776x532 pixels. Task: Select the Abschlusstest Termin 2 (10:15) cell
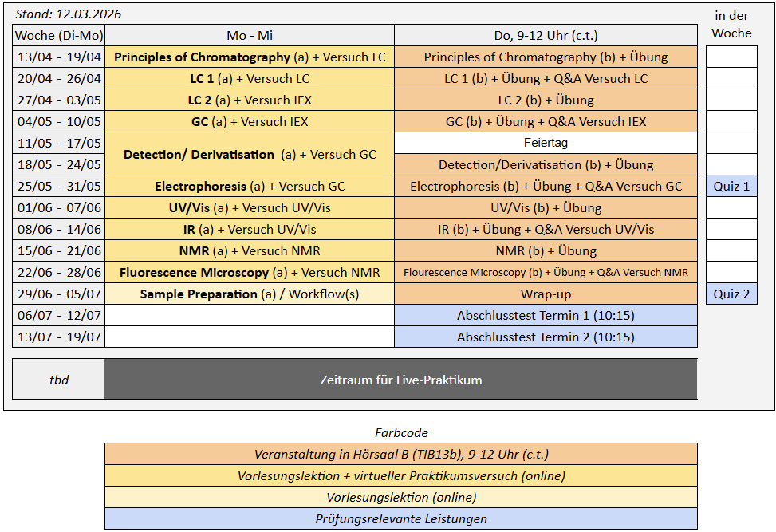click(546, 337)
